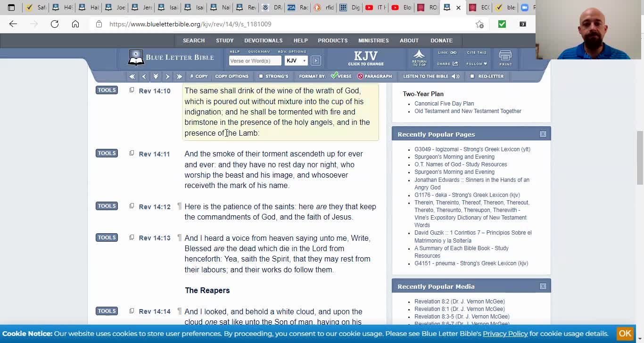
Task: Select Paragraph format option
Action: [x=374, y=76]
